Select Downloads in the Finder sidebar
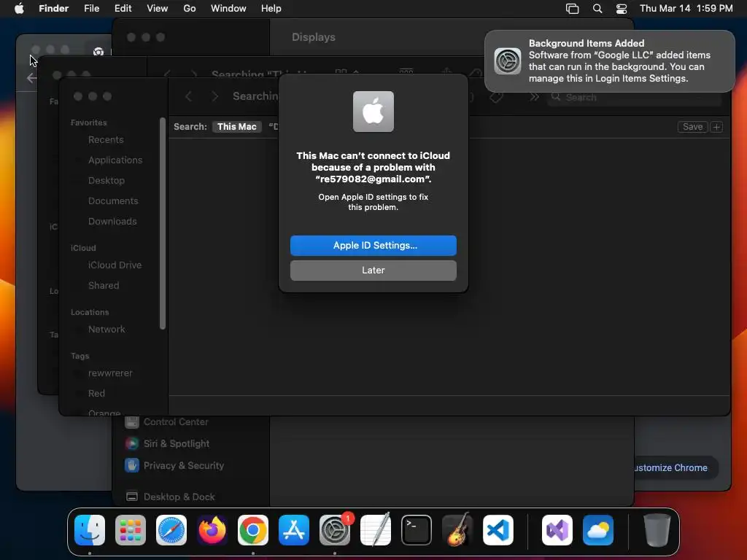 [x=112, y=222]
